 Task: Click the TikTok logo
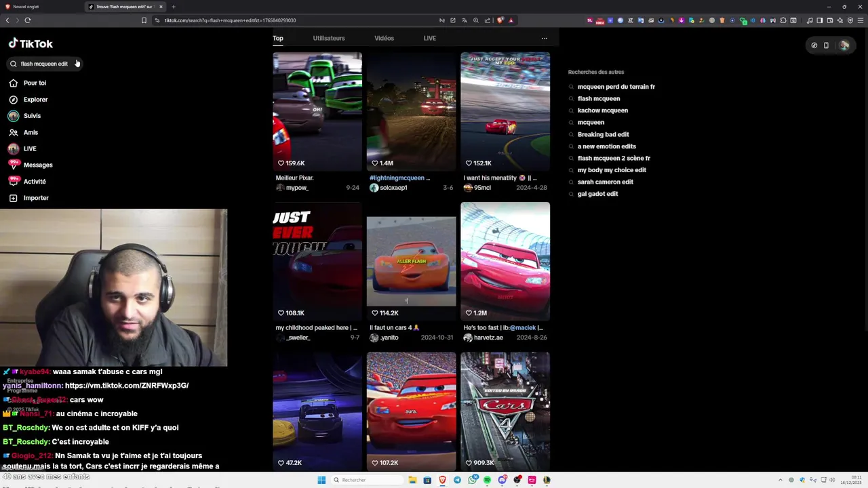pyautogui.click(x=31, y=43)
